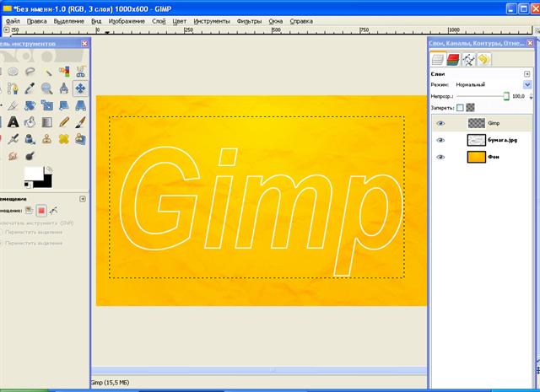The image size is (540, 392).
Task: Select the Pencil tool
Action: pos(64,122)
